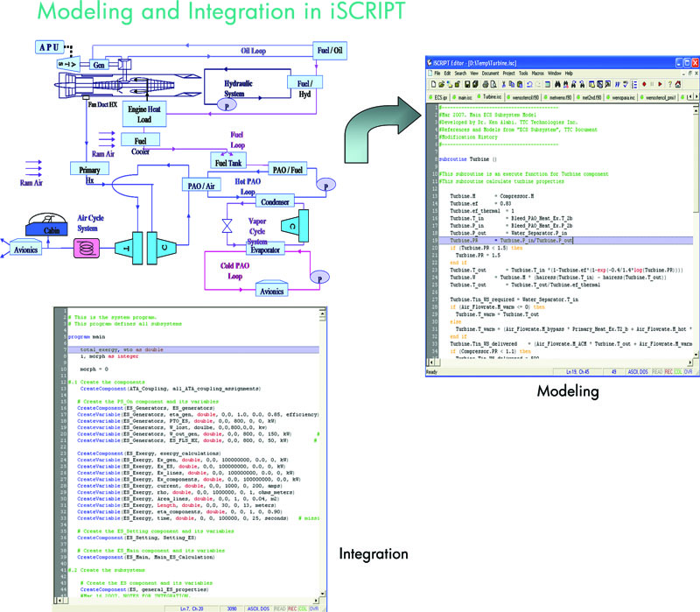Copy selection using the Copy icon
The width and height of the screenshot is (700, 612).
click(x=512, y=85)
